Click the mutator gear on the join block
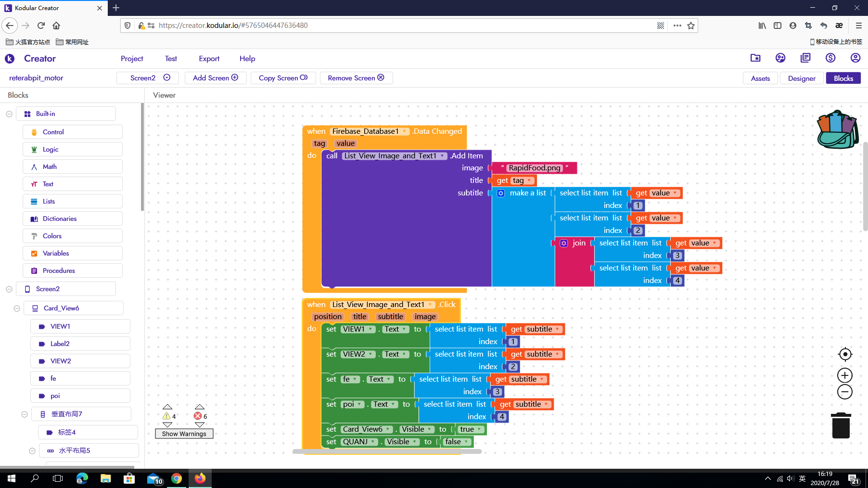 563,243
